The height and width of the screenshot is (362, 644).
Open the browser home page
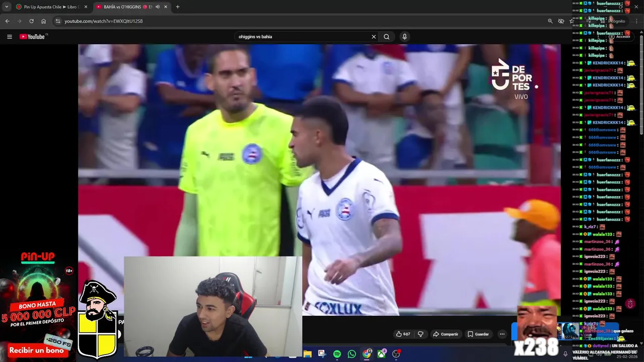pos(43,21)
